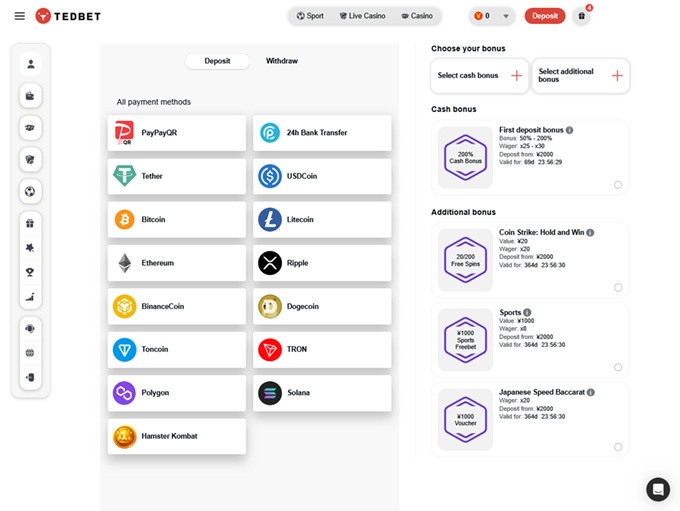Expand Select cash bonus plus
The image size is (680, 511).
tap(516, 76)
